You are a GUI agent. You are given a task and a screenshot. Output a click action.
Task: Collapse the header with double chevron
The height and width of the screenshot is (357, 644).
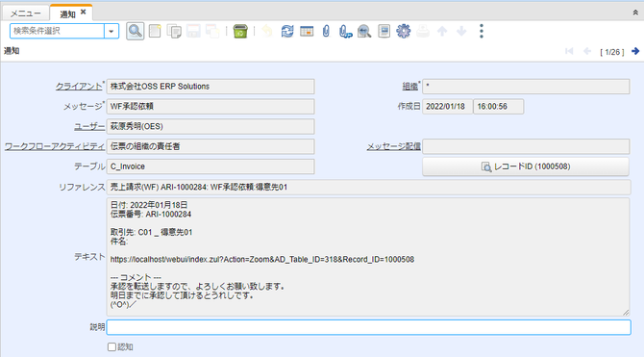coord(635,13)
